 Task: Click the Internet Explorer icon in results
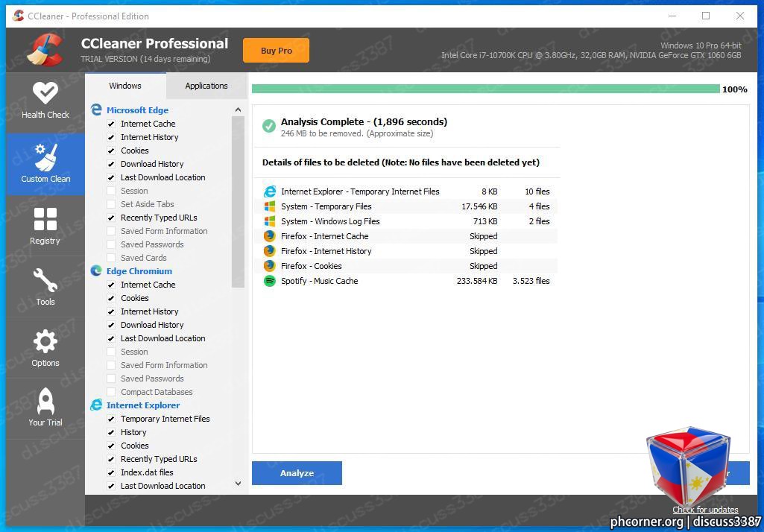(x=269, y=191)
